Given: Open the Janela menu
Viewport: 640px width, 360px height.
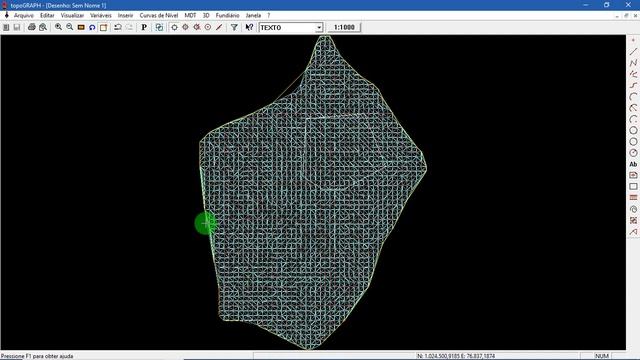Looking at the screenshot, I should point(253,16).
